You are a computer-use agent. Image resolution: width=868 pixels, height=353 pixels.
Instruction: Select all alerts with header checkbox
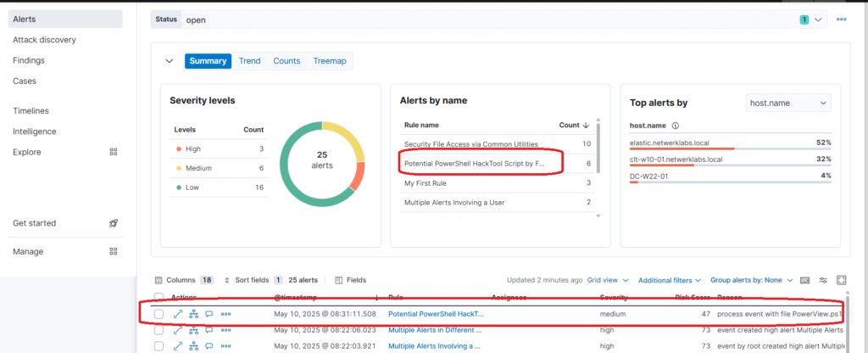pyautogui.click(x=159, y=297)
